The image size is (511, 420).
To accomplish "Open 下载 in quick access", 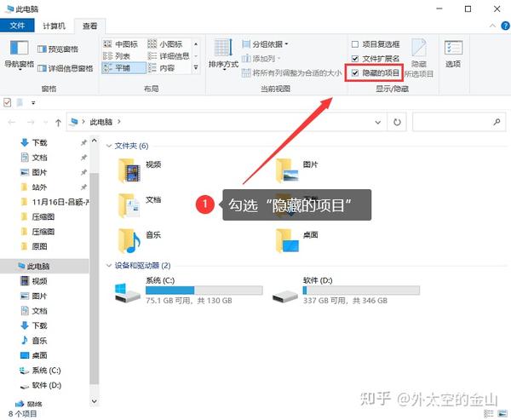I will pos(39,142).
